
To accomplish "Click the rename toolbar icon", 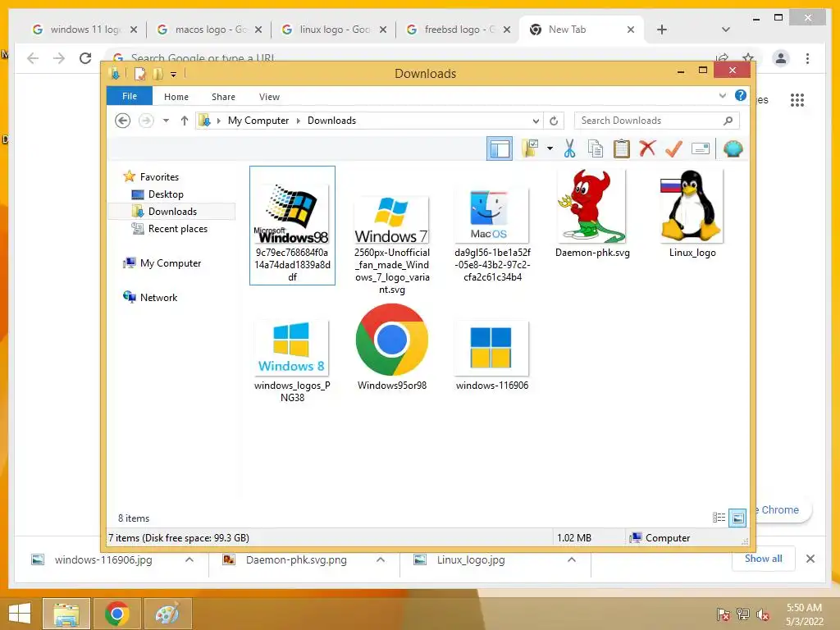I will (701, 148).
